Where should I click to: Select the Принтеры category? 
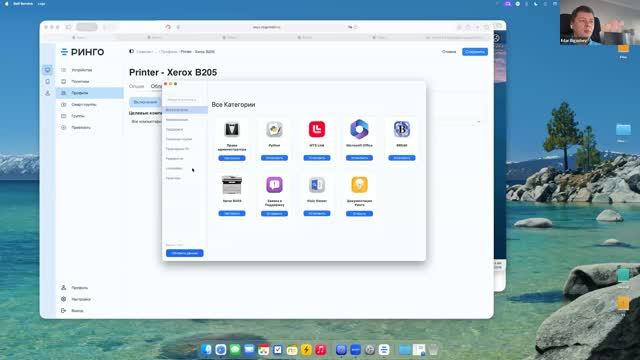[x=173, y=178]
